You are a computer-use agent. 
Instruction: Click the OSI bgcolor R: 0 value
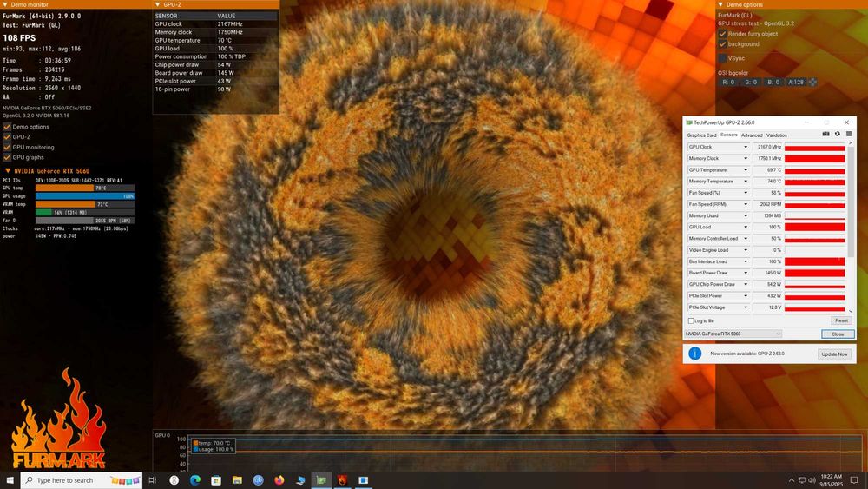pyautogui.click(x=728, y=82)
